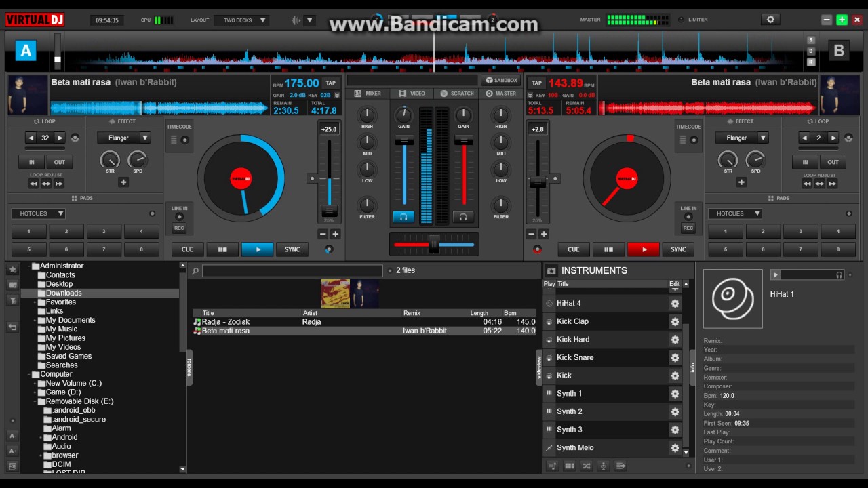
Task: Open the left deck Flanger effect dropdown
Action: (x=123, y=138)
